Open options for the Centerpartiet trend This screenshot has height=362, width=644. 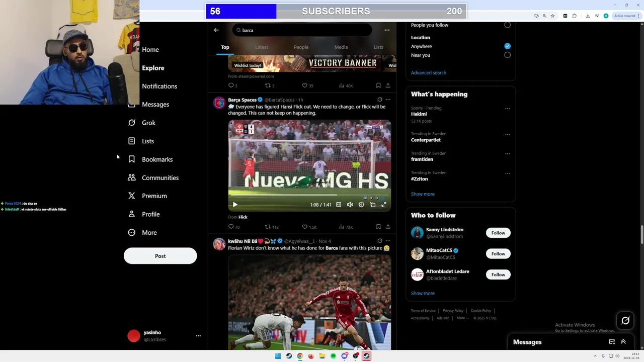[507, 134]
